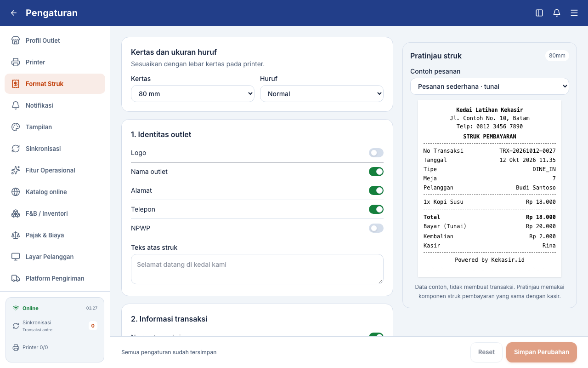Go to Tampilan settings section
The width and height of the screenshot is (588, 368).
[x=55, y=127]
